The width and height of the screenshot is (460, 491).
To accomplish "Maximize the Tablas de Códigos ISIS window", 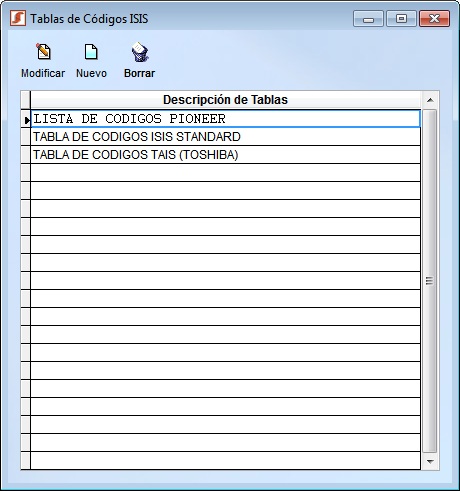I will click(x=401, y=18).
